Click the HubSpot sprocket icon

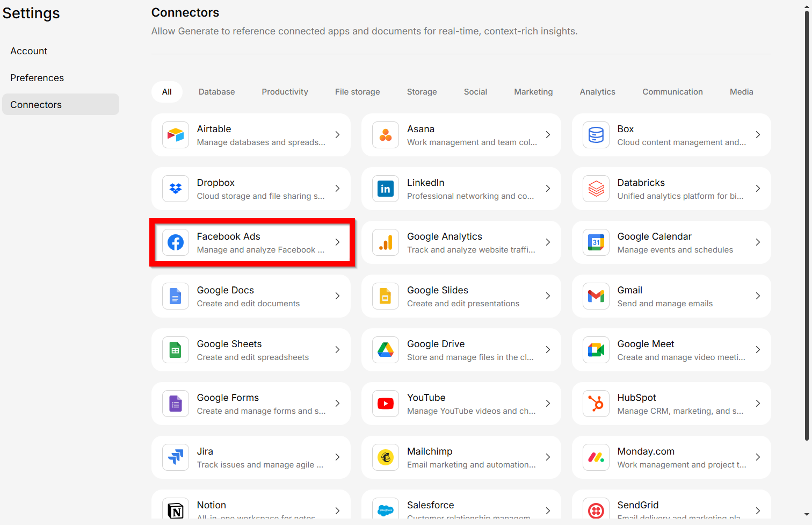point(596,404)
